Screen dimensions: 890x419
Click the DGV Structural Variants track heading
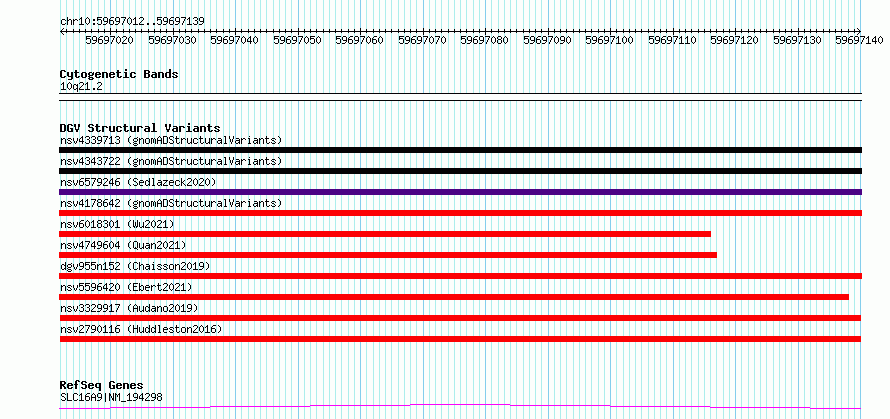coord(140,128)
